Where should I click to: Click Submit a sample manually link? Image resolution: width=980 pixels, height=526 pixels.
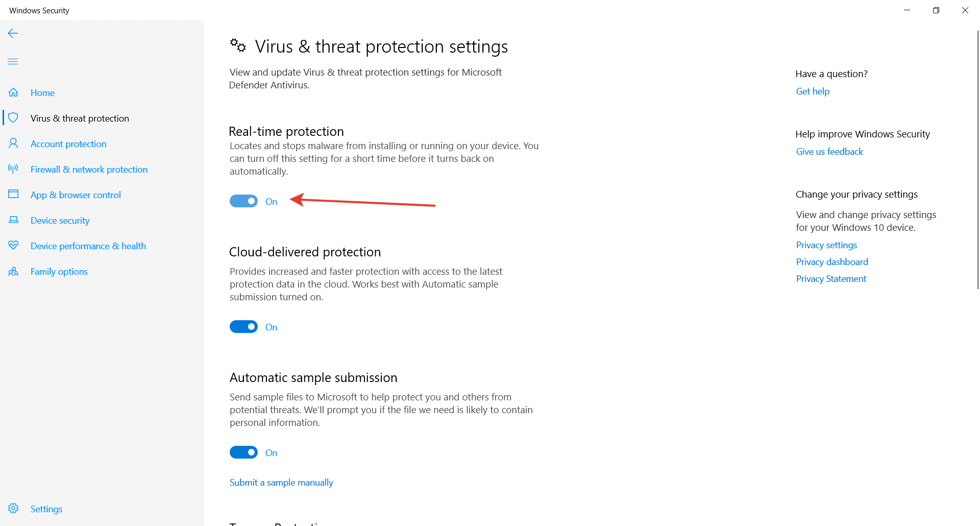[281, 483]
